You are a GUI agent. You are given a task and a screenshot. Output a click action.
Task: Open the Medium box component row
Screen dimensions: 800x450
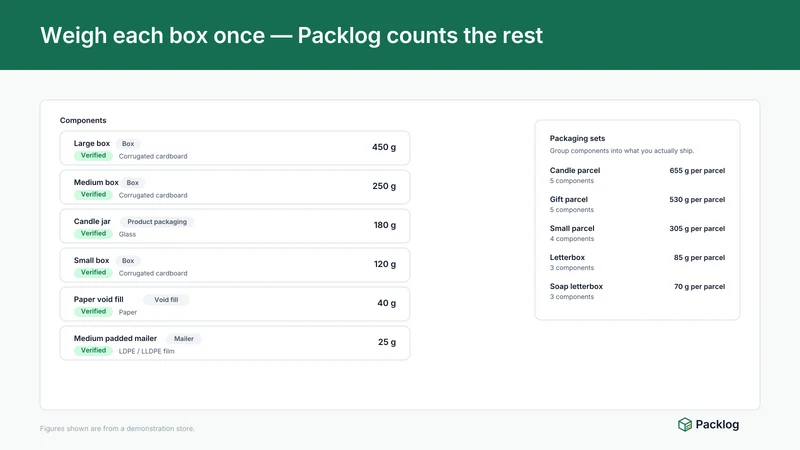coord(235,187)
